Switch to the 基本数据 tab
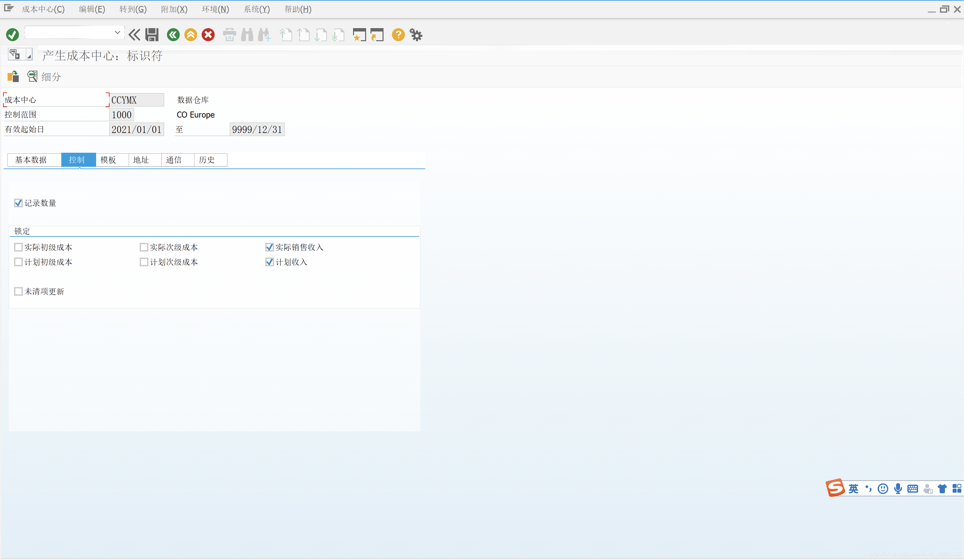 (31, 160)
